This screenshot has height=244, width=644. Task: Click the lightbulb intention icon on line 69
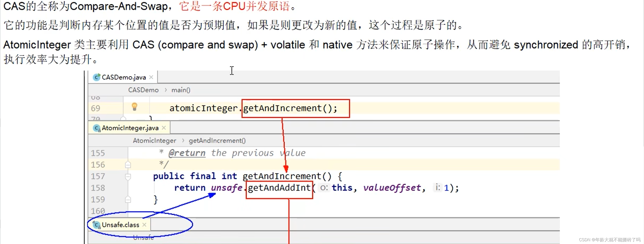tap(134, 107)
